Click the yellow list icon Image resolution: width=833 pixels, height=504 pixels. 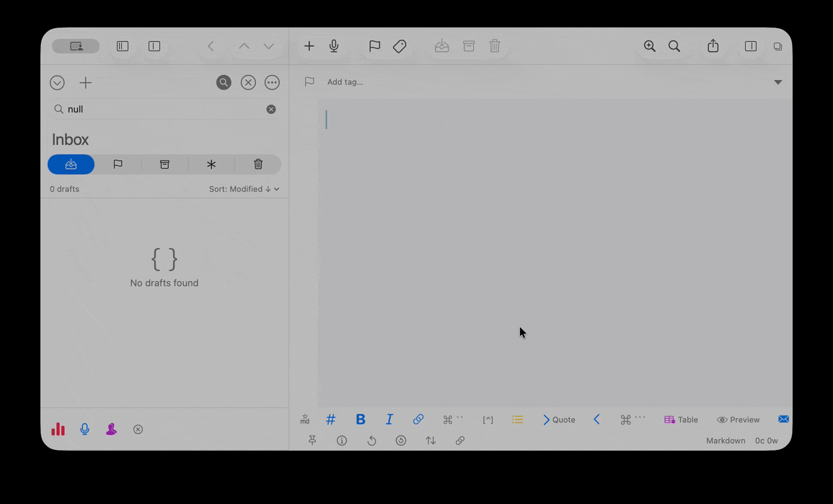click(517, 420)
